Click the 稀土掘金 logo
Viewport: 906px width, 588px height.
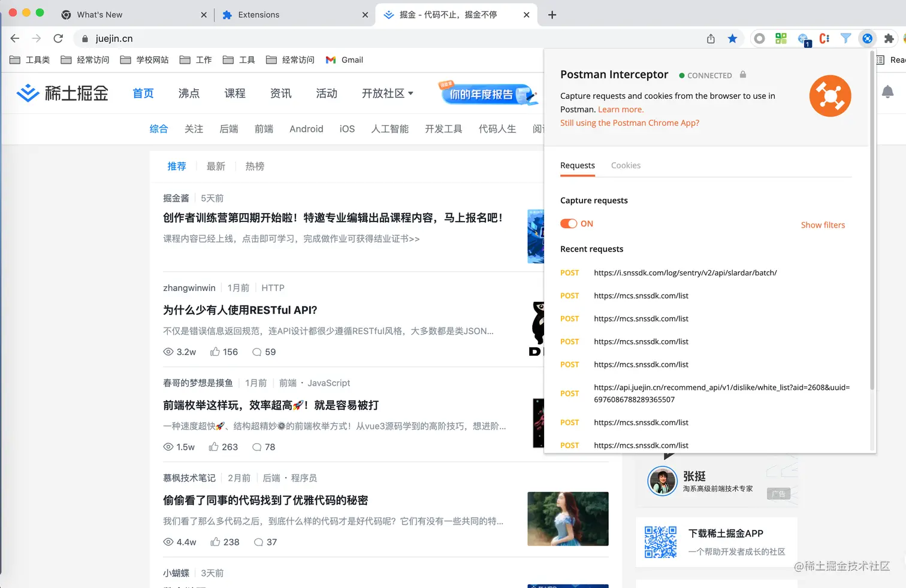62,93
